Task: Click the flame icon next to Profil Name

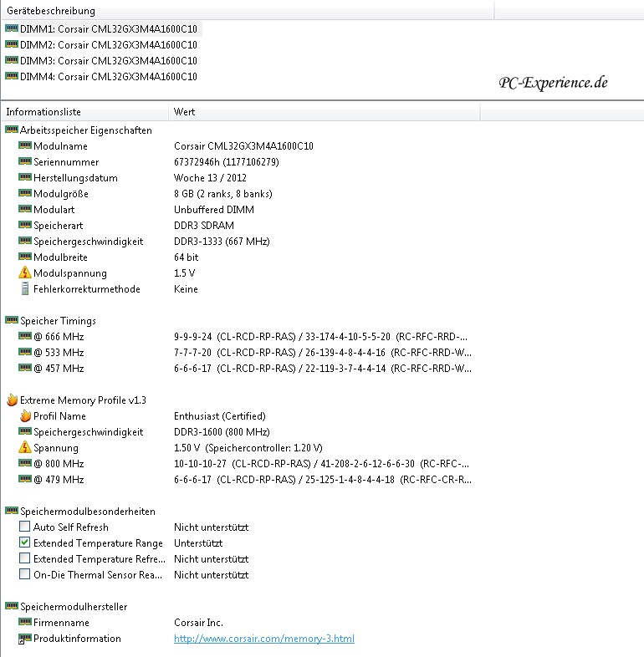Action: pos(25,416)
